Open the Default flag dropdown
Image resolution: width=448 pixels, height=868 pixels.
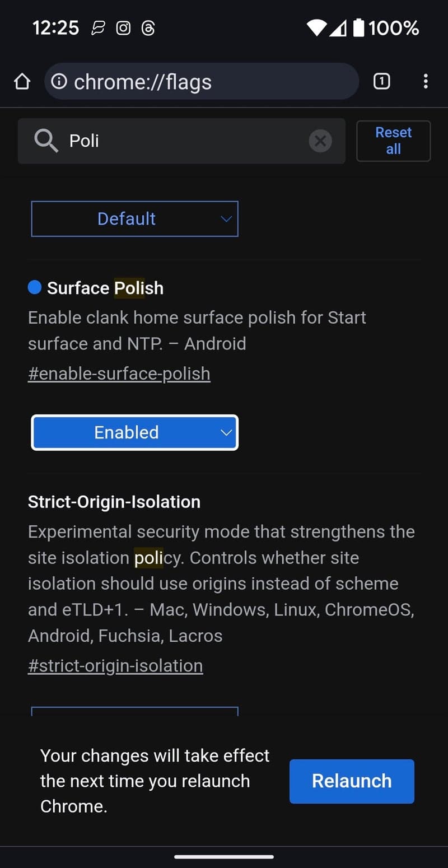(134, 219)
